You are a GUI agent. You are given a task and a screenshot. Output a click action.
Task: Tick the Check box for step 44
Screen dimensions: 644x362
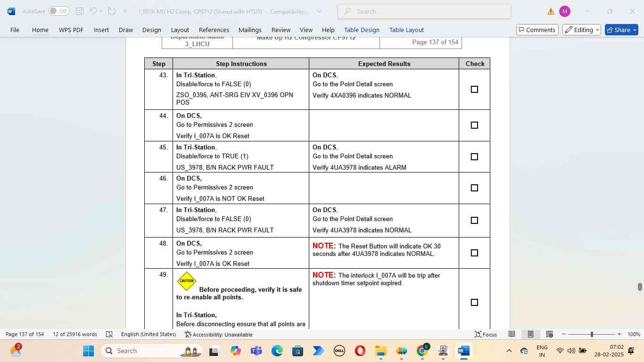point(474,125)
